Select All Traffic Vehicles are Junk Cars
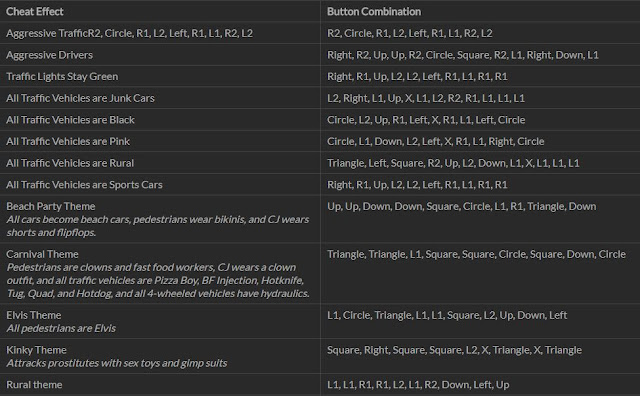The height and width of the screenshot is (396, 640). [x=80, y=98]
